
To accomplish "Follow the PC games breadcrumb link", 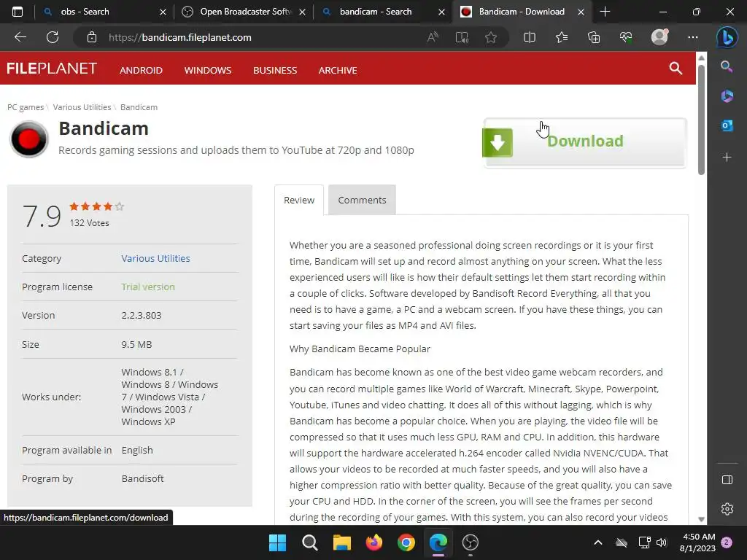I will click(26, 107).
